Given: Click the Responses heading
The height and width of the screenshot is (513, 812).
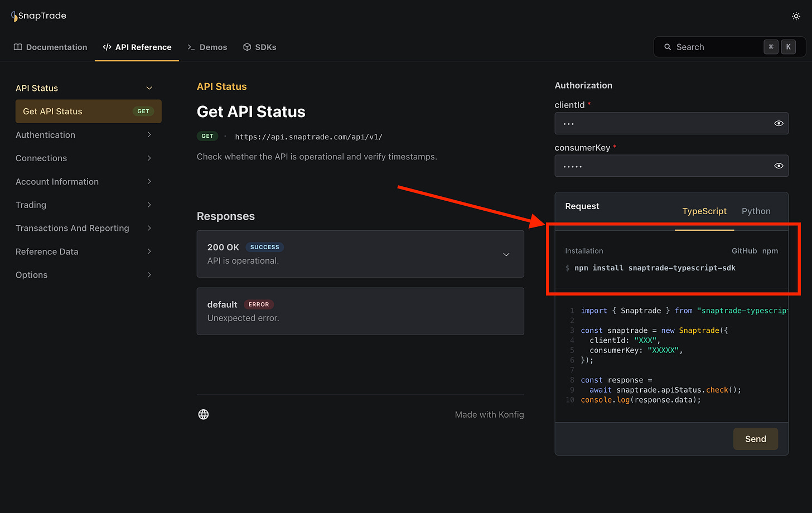Looking at the screenshot, I should tap(226, 216).
